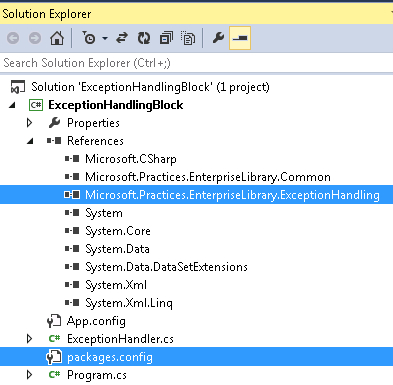Select the System.Xml.Linq reference
The height and width of the screenshot is (385, 393).
pos(129,303)
